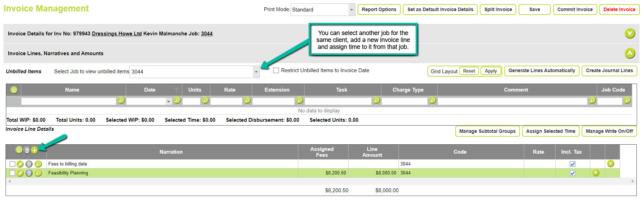The height and width of the screenshot is (205, 644).
Task: Click the search icon beside Rate filter
Action: [x=247, y=100]
